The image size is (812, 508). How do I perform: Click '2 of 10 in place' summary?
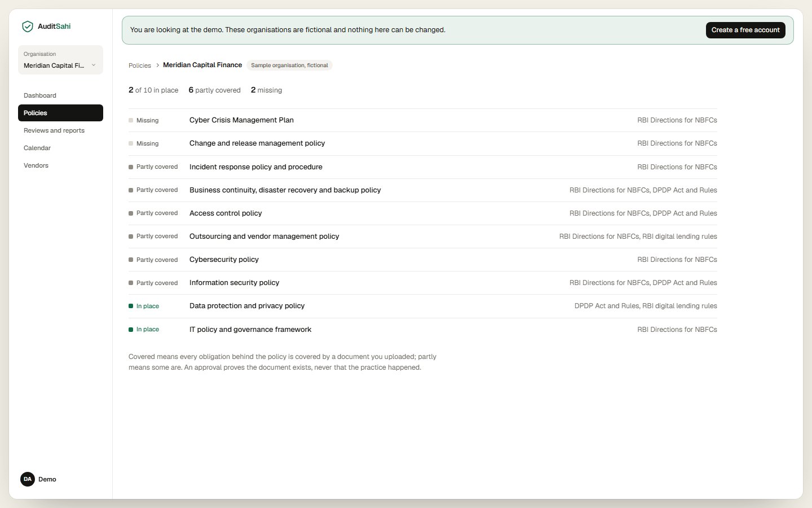[153, 90]
